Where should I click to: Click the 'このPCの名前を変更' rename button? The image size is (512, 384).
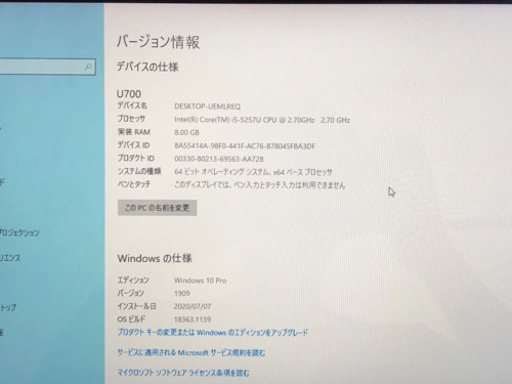click(x=157, y=208)
